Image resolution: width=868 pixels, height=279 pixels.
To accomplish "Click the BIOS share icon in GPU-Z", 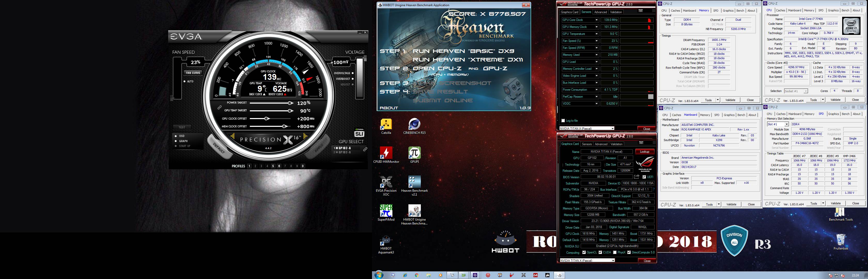I will [637, 176].
